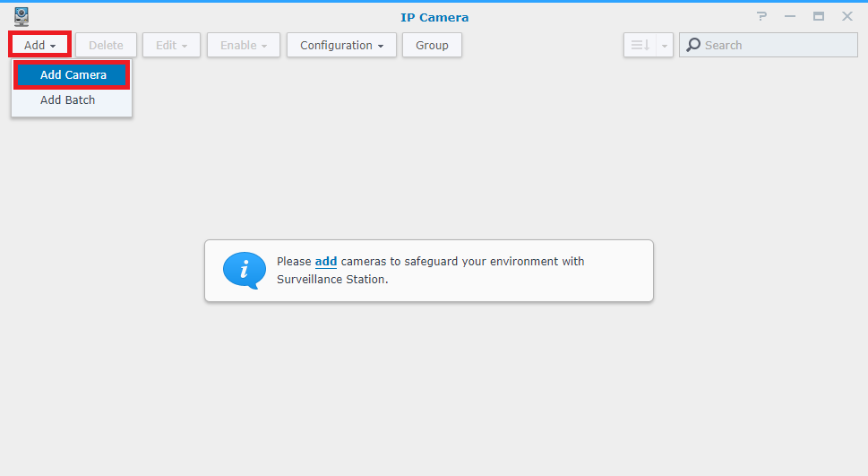The image size is (868, 476).
Task: Click the 'IP Camera' window title text
Action: coord(434,17)
